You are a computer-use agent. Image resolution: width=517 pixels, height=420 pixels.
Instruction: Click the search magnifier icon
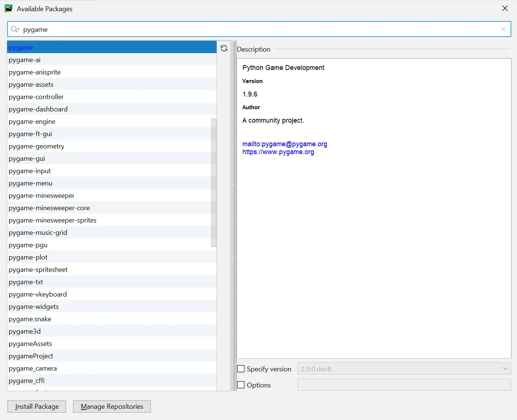pyautogui.click(x=15, y=29)
